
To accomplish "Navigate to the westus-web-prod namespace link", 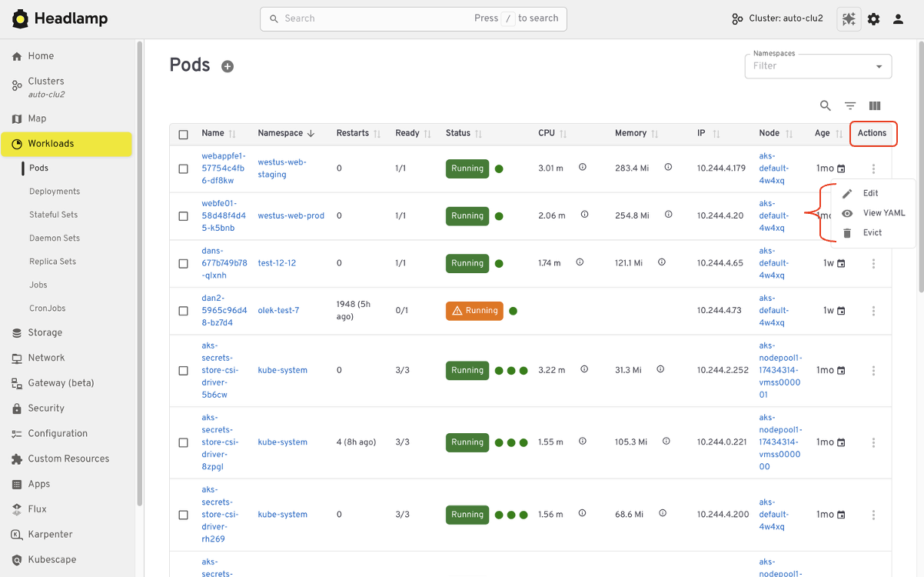I will coord(291,215).
